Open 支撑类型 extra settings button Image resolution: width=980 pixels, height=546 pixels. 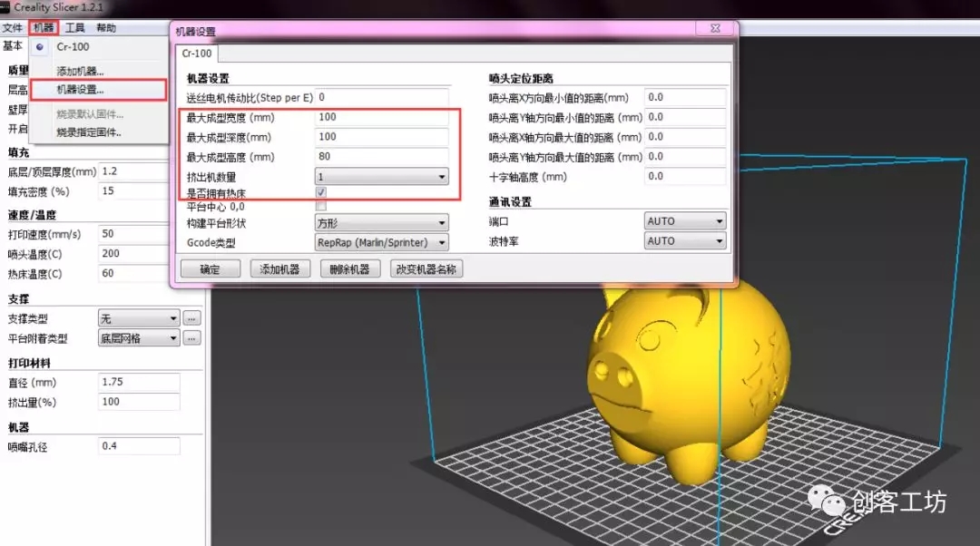191,318
